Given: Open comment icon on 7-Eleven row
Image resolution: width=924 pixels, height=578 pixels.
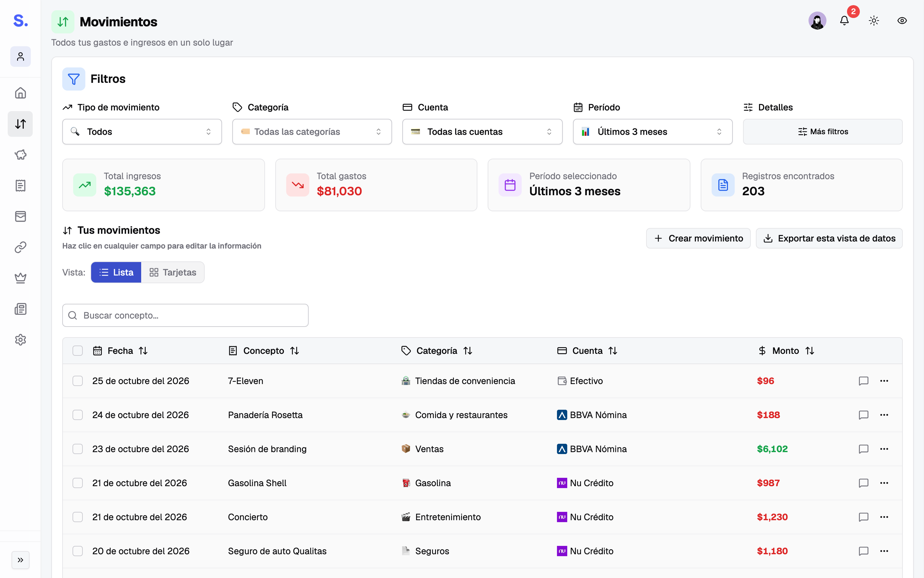Looking at the screenshot, I should coord(863,381).
